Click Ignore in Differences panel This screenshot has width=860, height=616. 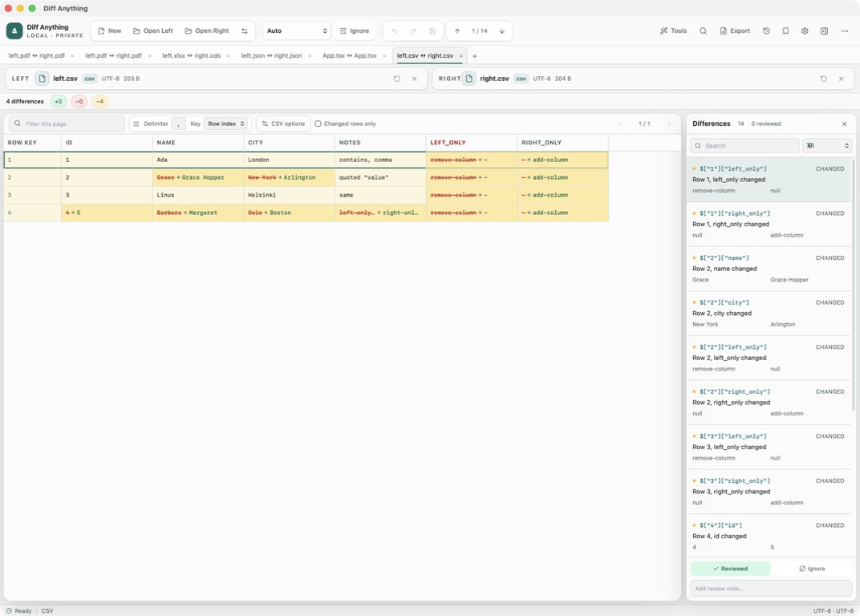click(x=812, y=569)
